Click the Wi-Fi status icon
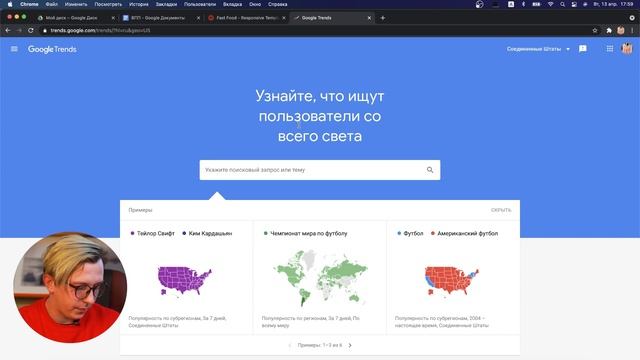Viewport: 640px width, 360px height. (550, 4)
